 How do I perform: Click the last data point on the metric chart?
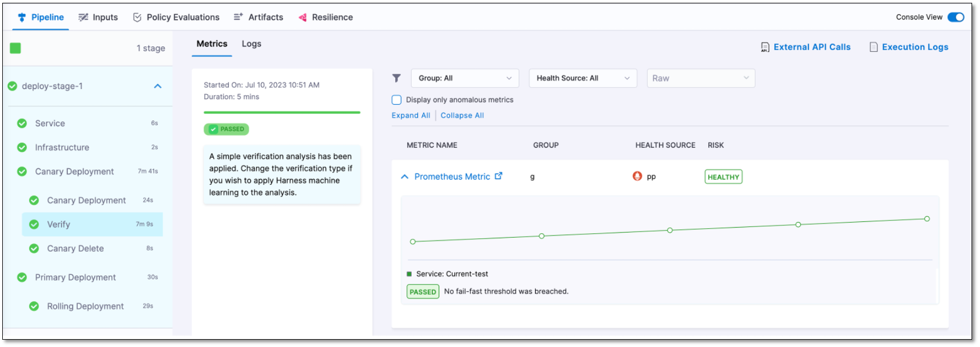pos(926,219)
